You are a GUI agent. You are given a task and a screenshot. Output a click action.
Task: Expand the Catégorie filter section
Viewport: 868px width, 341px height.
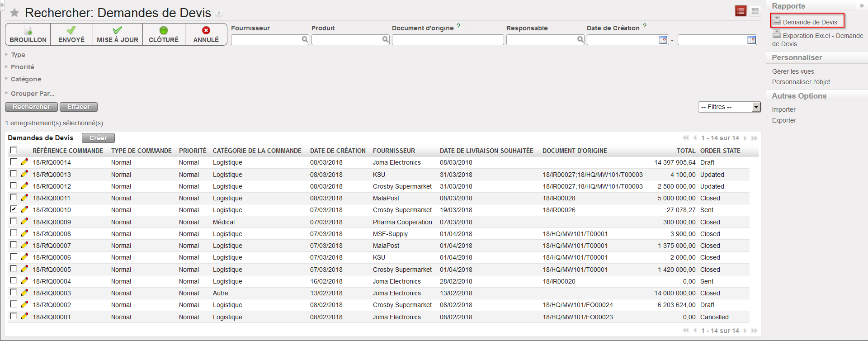26,79
